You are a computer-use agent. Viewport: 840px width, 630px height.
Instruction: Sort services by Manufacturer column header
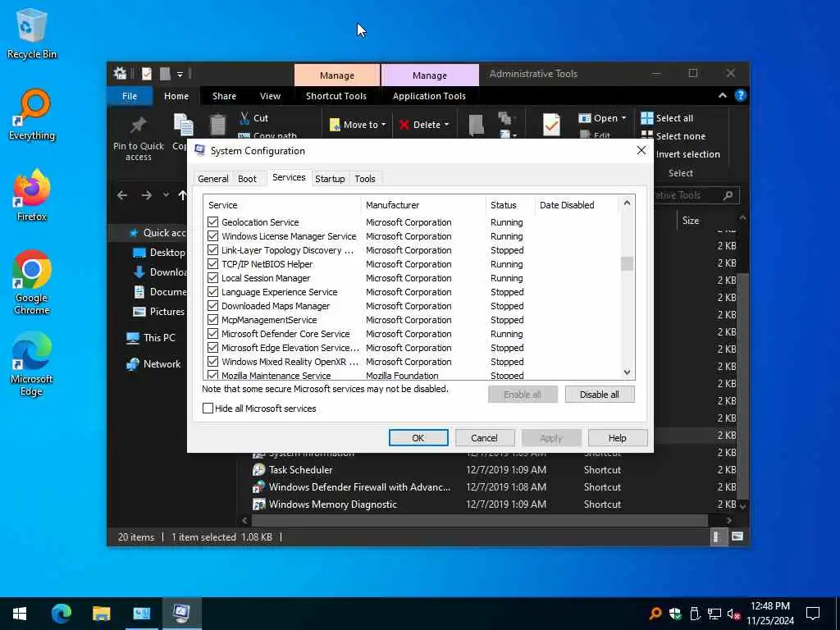click(x=423, y=204)
